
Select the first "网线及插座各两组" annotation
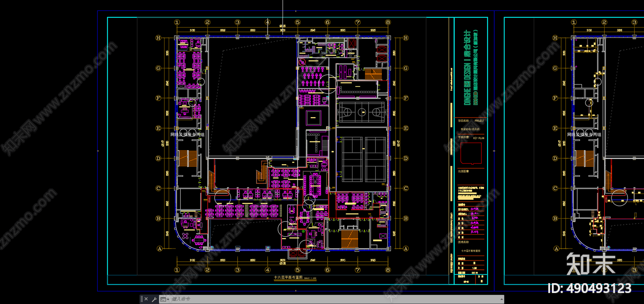click(x=187, y=134)
